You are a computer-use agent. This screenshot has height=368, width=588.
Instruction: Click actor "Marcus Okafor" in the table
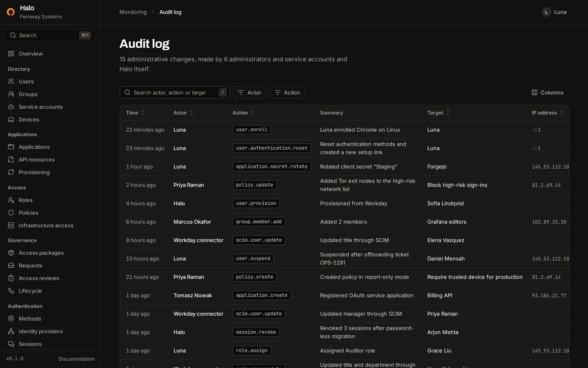(x=192, y=222)
